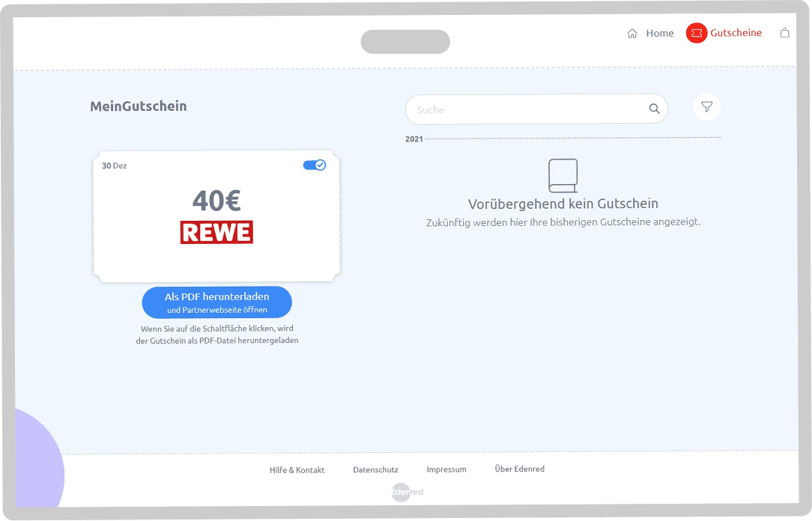Screen dimensions: 812x521
Task: Open the shopping bag icon
Action: pos(784,33)
